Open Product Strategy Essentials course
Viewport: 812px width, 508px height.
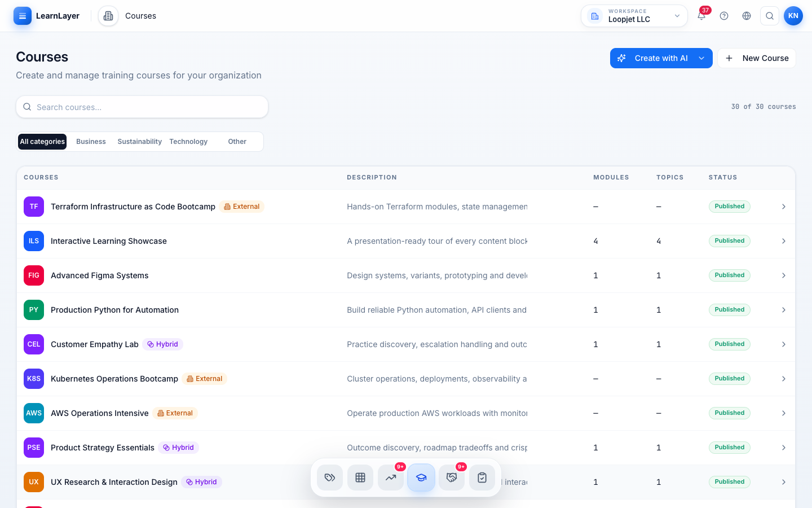pyautogui.click(x=103, y=448)
